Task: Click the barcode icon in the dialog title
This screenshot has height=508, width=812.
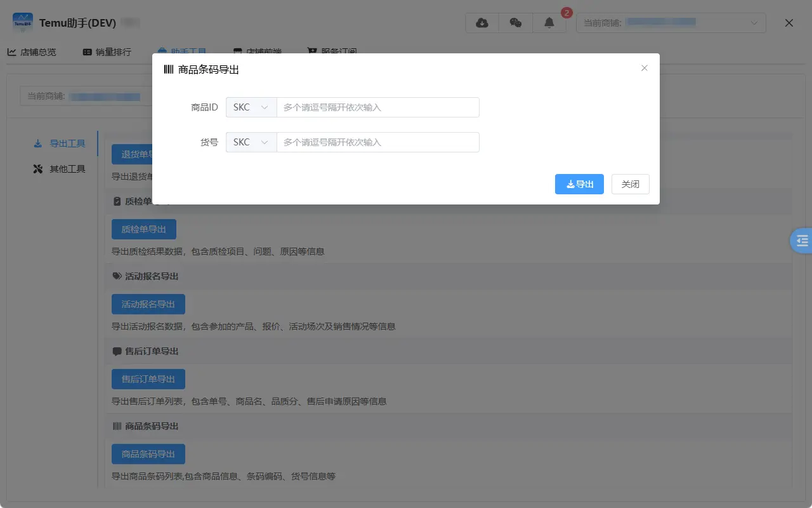Action: [x=167, y=69]
